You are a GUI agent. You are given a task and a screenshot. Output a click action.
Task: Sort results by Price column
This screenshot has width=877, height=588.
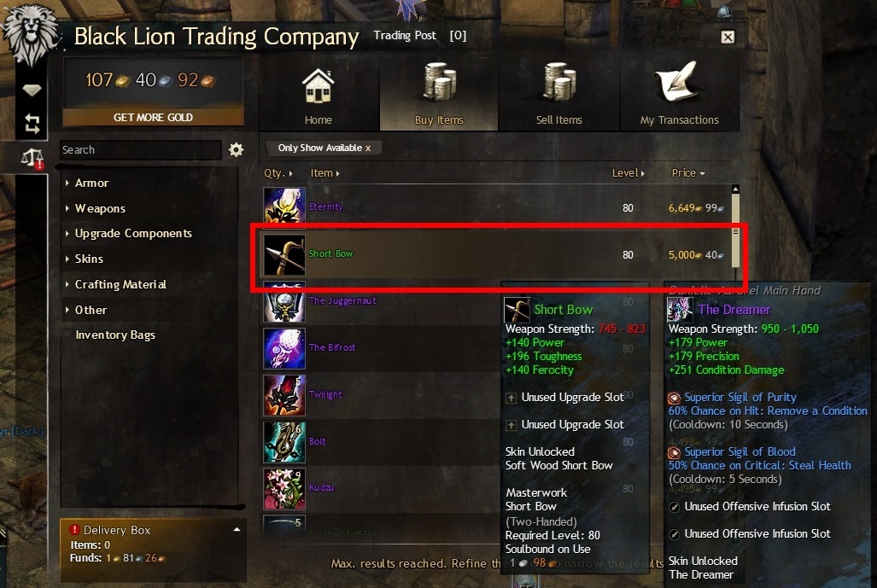tap(687, 173)
